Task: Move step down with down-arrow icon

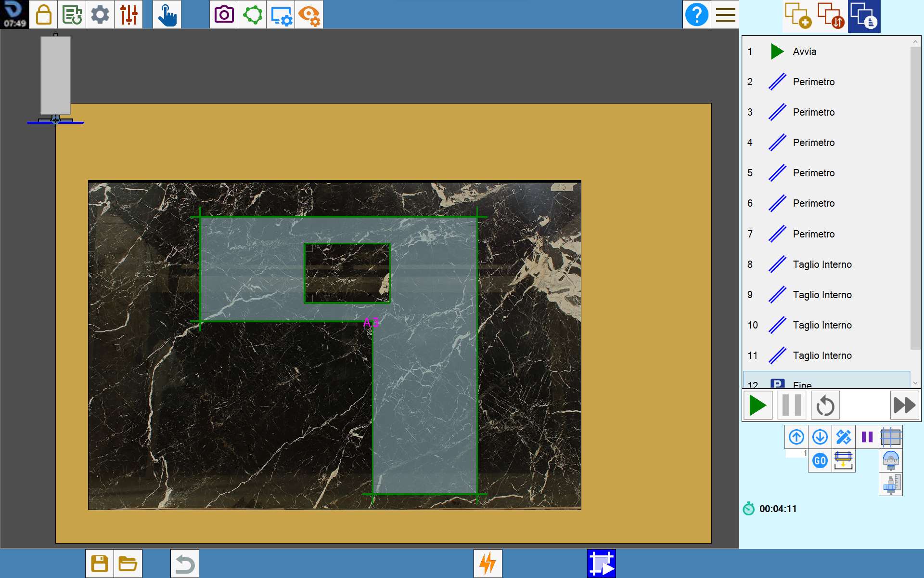Action: pyautogui.click(x=820, y=437)
